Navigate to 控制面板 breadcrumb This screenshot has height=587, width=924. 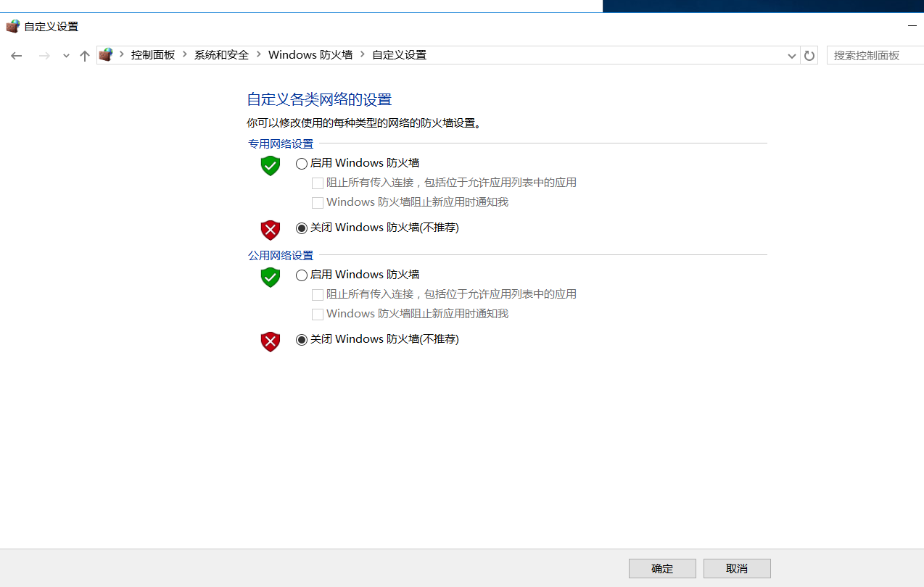153,55
